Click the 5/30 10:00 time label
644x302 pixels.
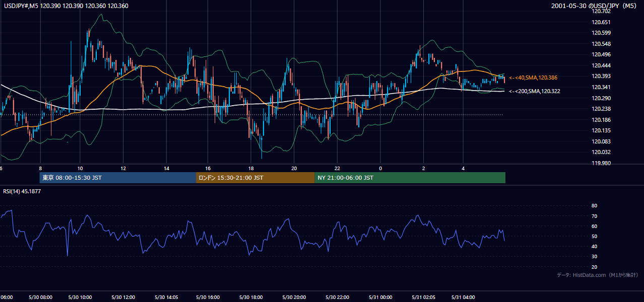tap(80, 297)
